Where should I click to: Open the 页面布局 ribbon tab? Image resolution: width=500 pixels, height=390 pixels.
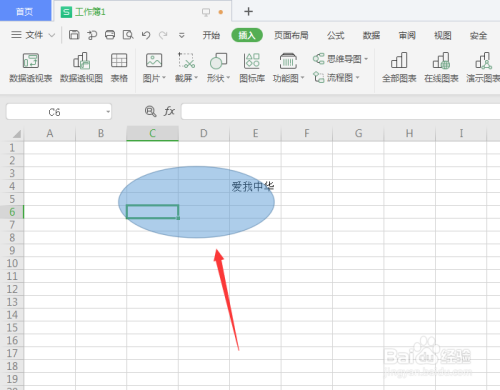point(291,35)
